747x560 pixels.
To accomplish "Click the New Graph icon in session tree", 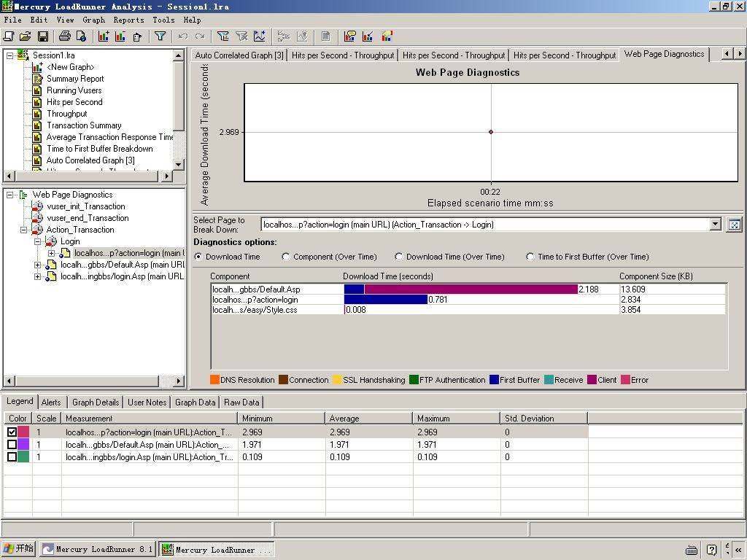I will (37, 67).
